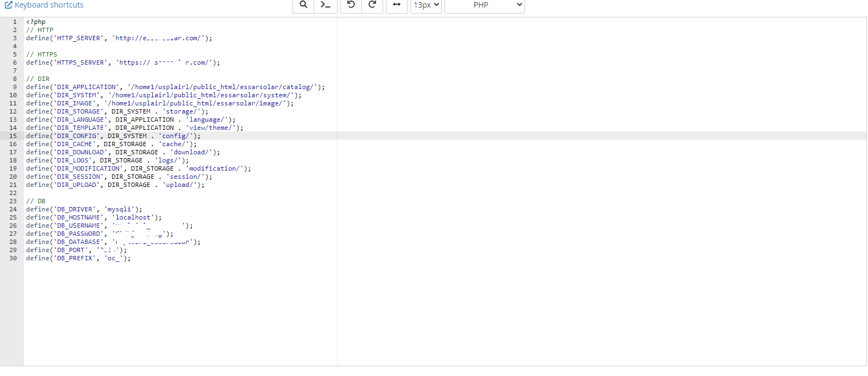Click the redo arrow icon

[372, 5]
